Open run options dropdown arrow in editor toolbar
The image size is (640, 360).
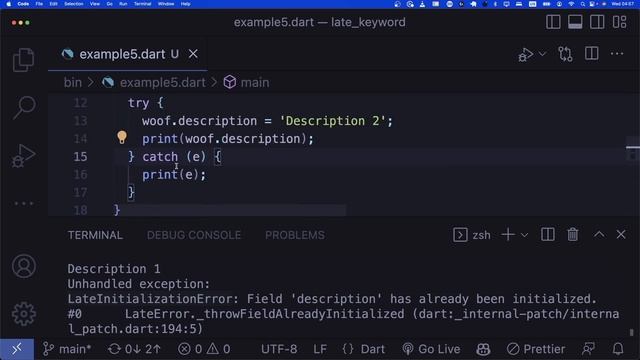542,54
